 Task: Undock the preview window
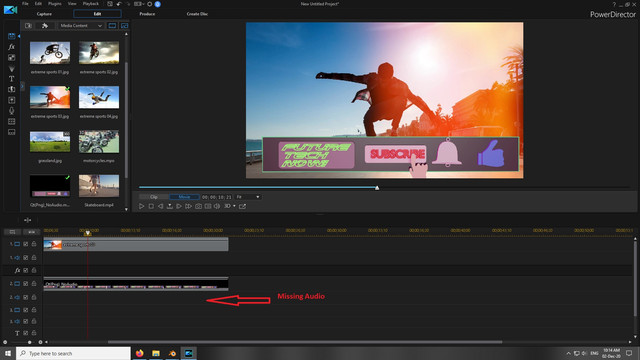(x=242, y=207)
